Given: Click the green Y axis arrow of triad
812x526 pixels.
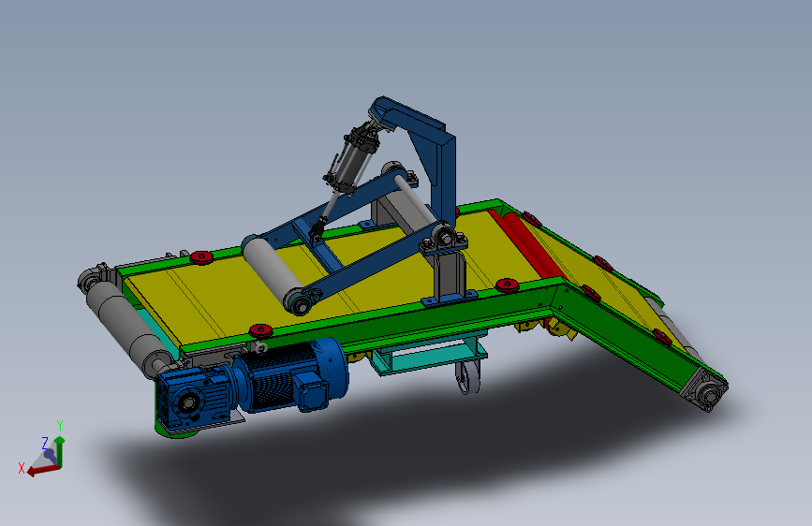Looking at the screenshot, I should [x=60, y=451].
